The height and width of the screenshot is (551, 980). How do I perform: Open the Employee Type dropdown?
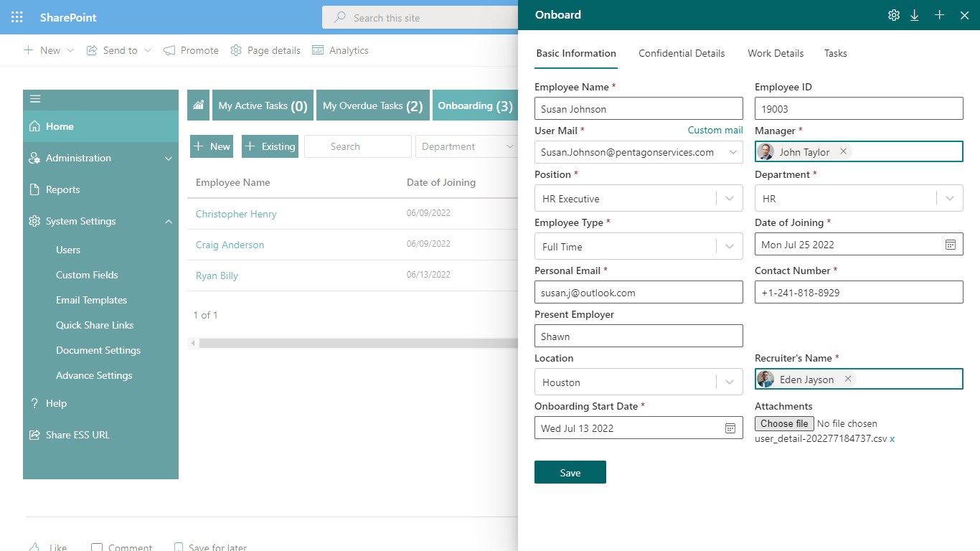click(730, 247)
